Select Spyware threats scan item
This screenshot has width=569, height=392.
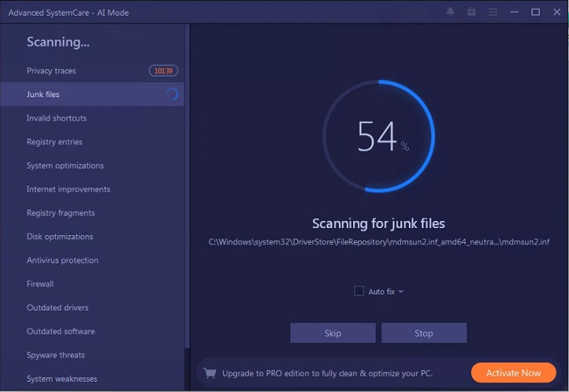[56, 355]
